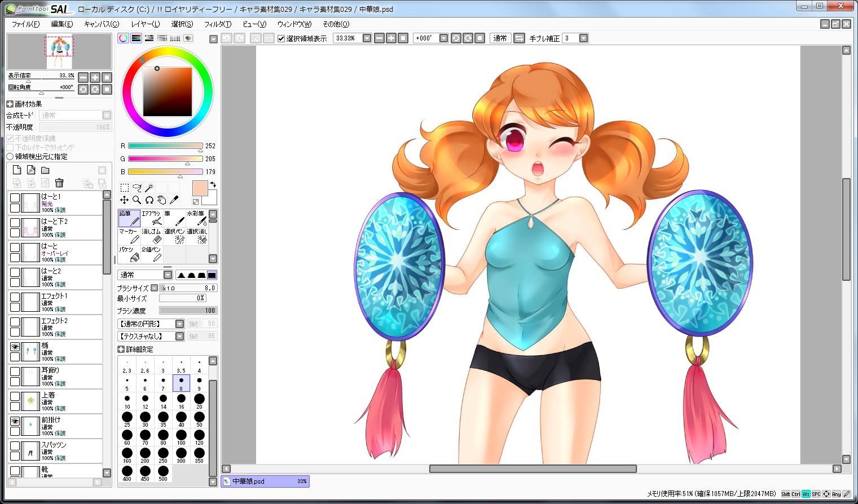858x504 pixels.
Task: Select the 中華娘.psd document tab
Action: 265,481
